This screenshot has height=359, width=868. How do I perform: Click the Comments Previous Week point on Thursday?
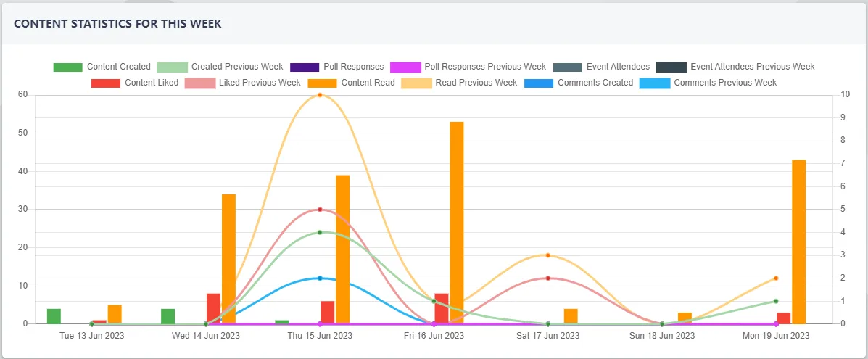tap(320, 278)
